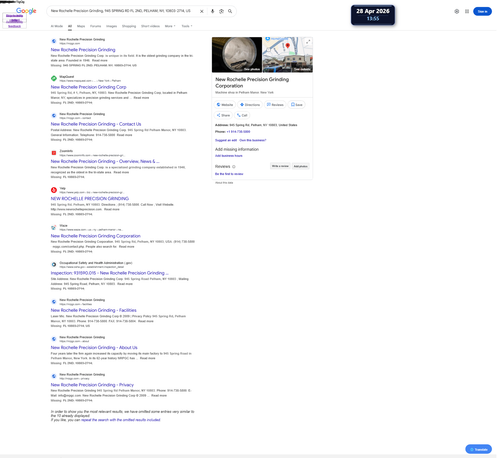Click the favicon of the Facilities result
The height and width of the screenshot is (458, 500).
(x=54, y=302)
